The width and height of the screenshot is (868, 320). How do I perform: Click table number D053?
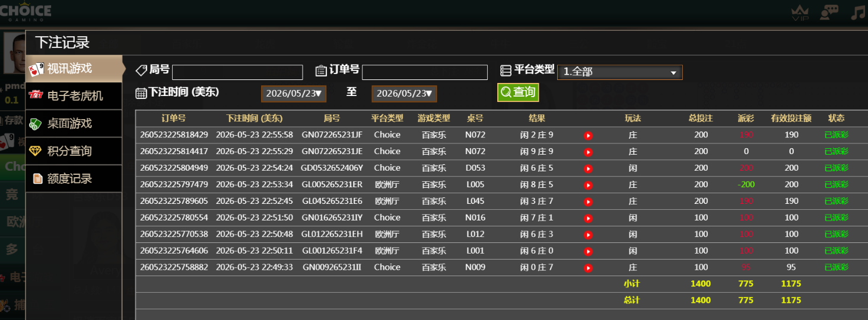475,168
